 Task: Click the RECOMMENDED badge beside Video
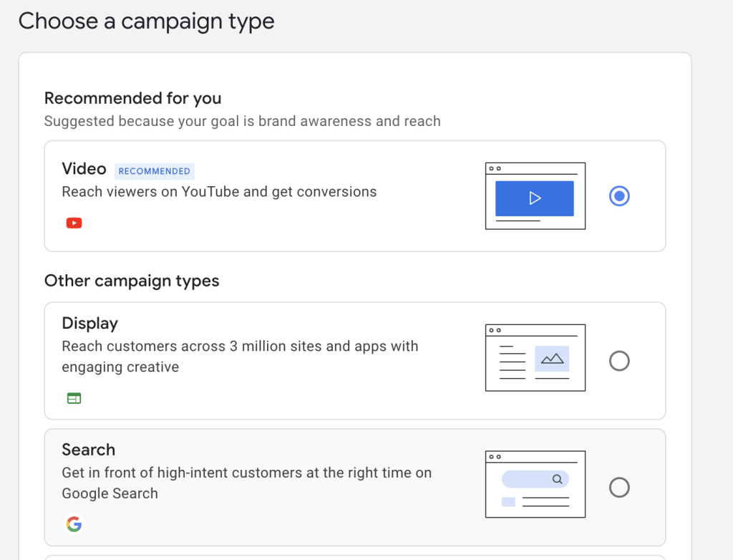pyautogui.click(x=155, y=171)
